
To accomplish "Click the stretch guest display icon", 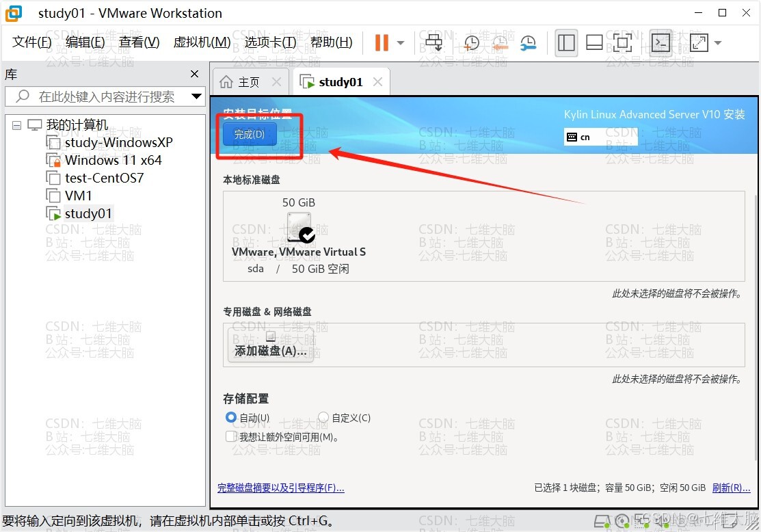I will tap(699, 42).
